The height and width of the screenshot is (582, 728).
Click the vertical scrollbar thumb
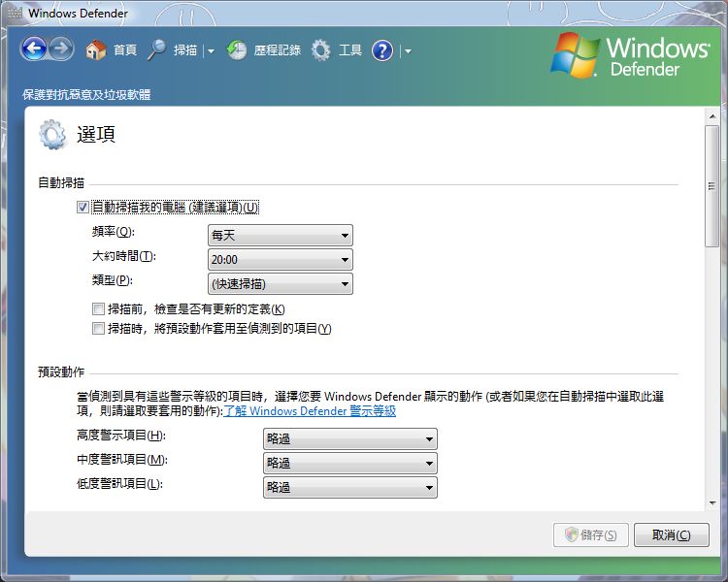[x=711, y=185]
